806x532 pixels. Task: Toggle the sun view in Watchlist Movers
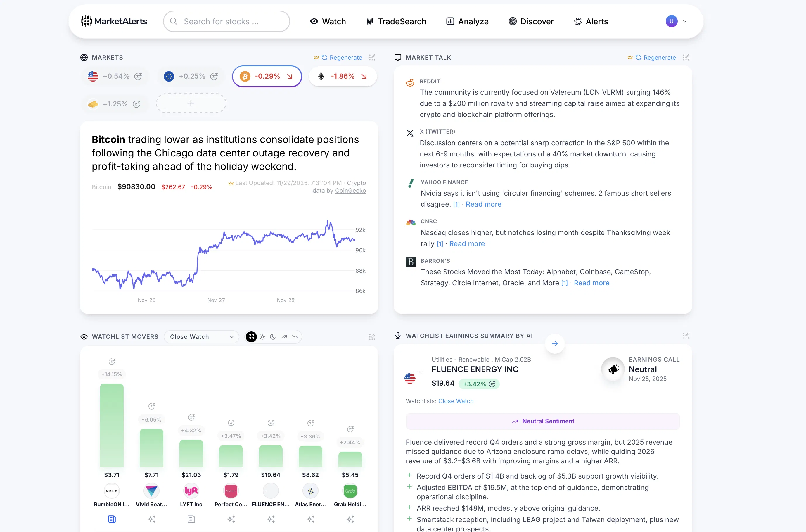coord(262,336)
